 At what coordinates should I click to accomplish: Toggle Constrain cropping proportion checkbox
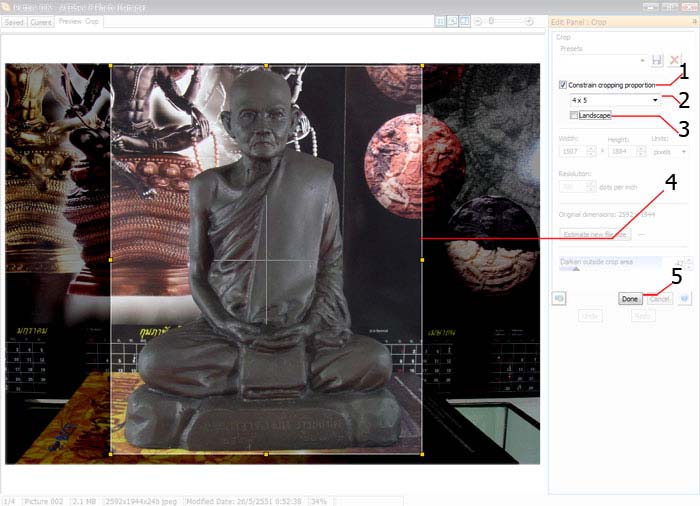pos(562,85)
